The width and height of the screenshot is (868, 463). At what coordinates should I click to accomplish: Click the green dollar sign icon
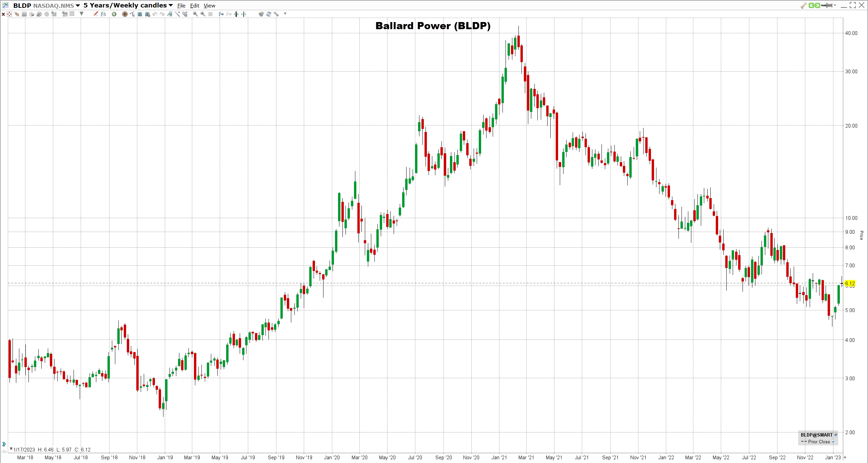coord(114,14)
